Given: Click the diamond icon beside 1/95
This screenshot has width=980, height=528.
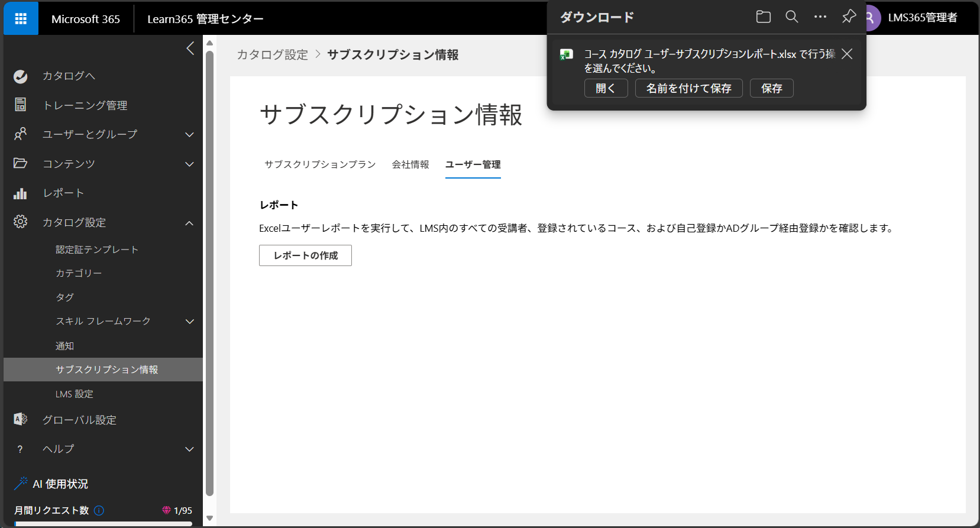Looking at the screenshot, I should tap(166, 510).
